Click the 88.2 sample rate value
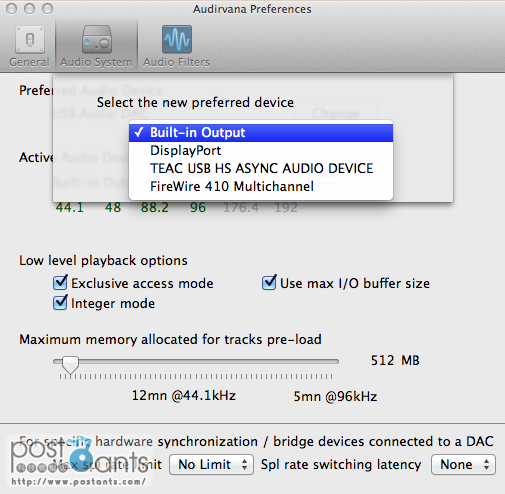The height and width of the screenshot is (494, 505). coord(155,207)
